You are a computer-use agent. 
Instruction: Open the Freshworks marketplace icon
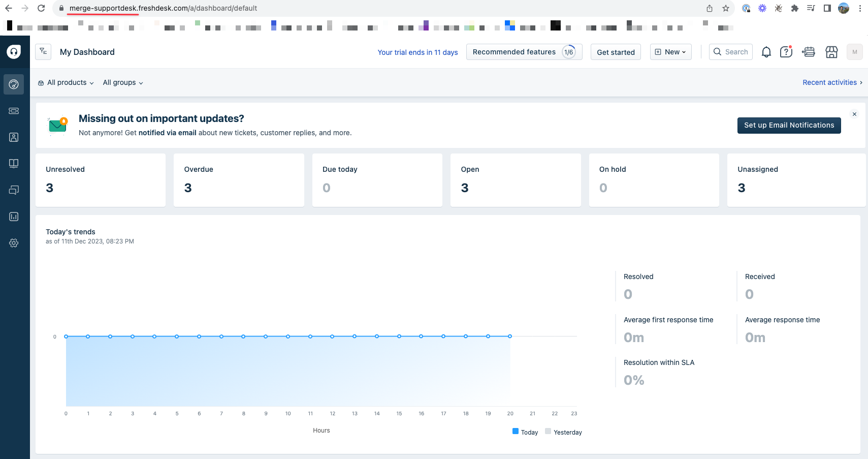tap(831, 52)
